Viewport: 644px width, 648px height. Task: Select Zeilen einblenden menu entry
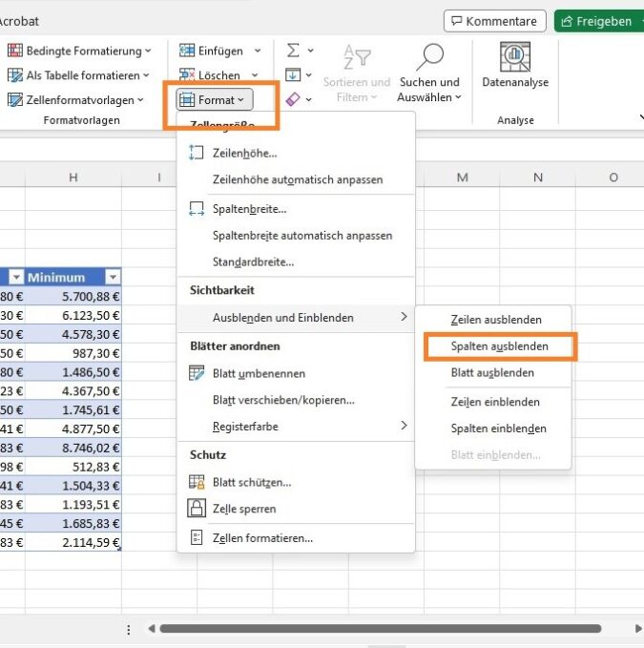coord(495,402)
